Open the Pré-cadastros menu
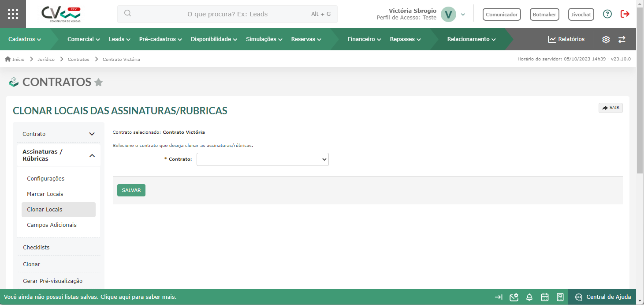The image size is (644, 305). 160,39
